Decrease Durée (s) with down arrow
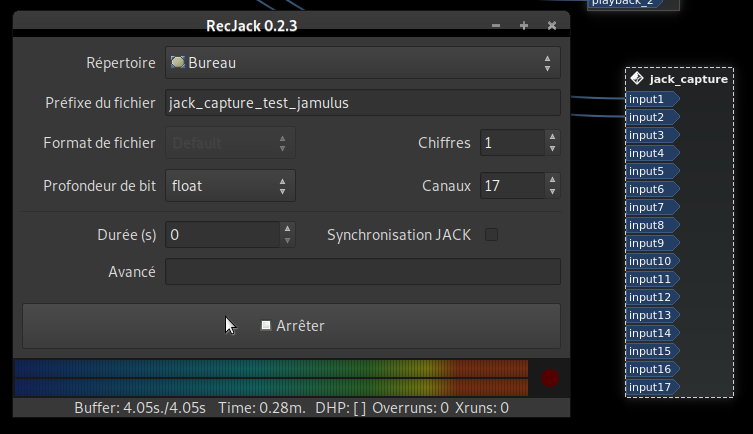The image size is (753, 434). [x=287, y=241]
